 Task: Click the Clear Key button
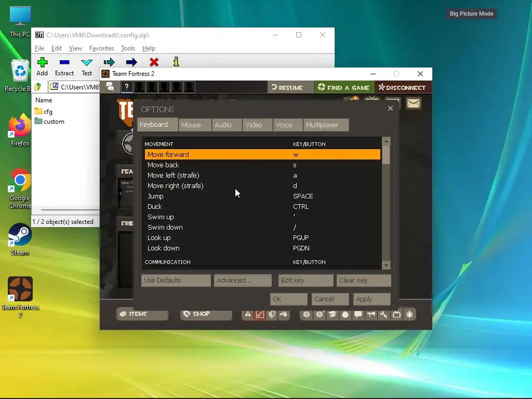pos(364,280)
